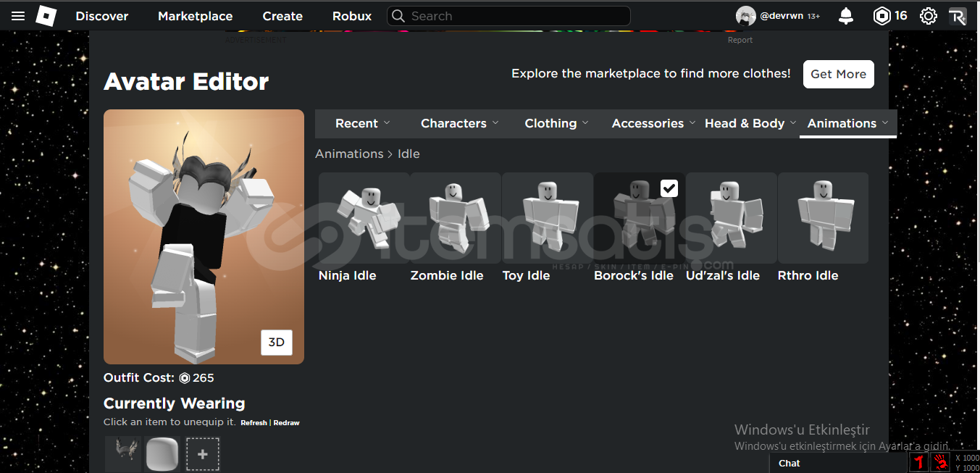This screenshot has width=980, height=473.
Task: Go to the Discover page
Action: pos(102,16)
